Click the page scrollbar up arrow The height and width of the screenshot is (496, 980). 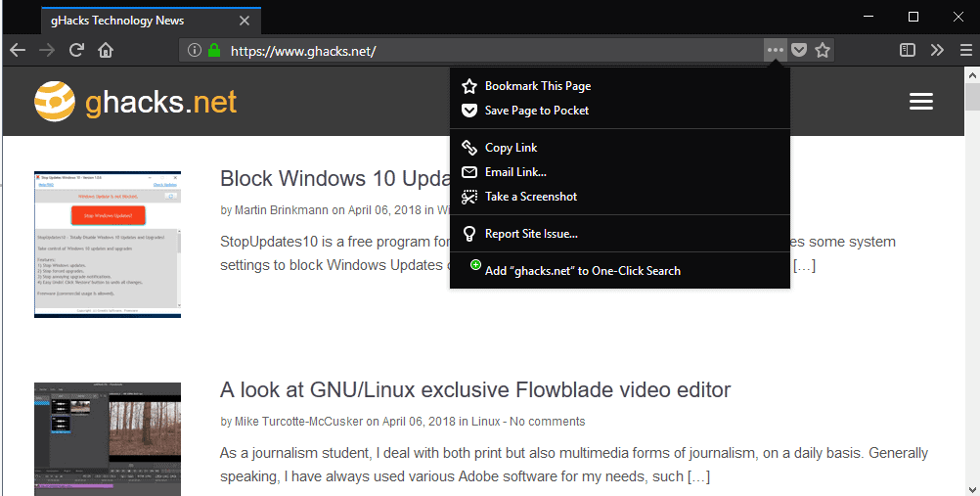972,75
